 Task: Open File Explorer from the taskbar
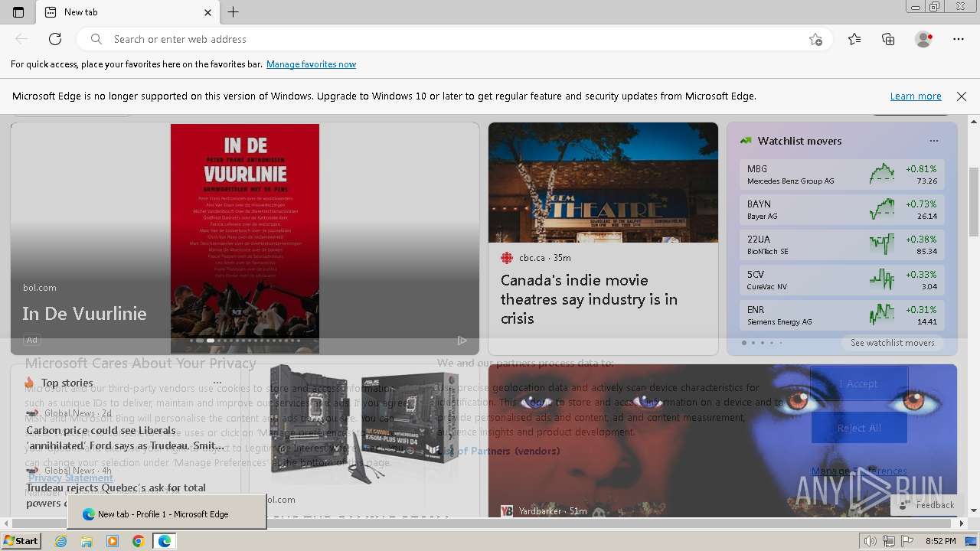tap(87, 541)
